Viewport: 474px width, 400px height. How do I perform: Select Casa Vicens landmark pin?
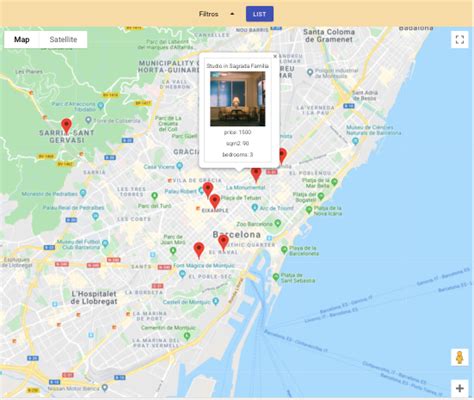pyautogui.click(x=180, y=165)
